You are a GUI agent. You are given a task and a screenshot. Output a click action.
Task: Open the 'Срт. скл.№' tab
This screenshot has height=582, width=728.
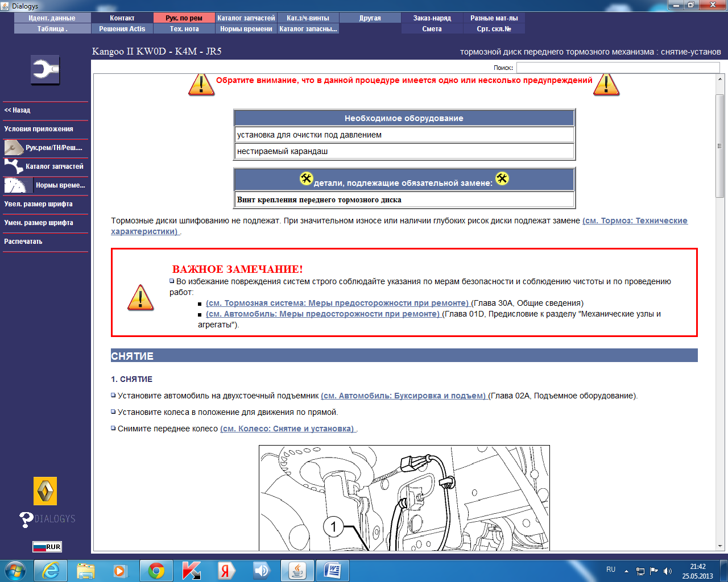pyautogui.click(x=494, y=29)
